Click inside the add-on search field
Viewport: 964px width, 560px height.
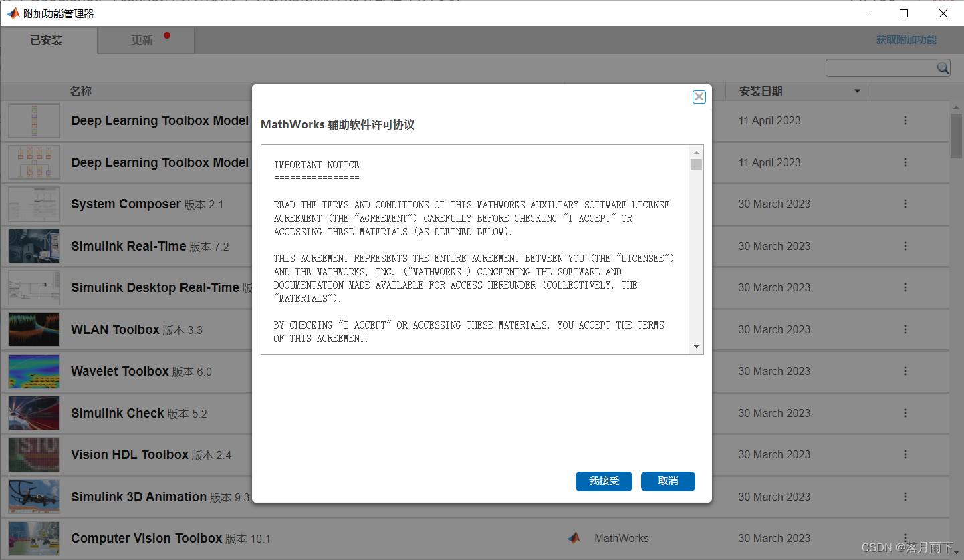[882, 67]
